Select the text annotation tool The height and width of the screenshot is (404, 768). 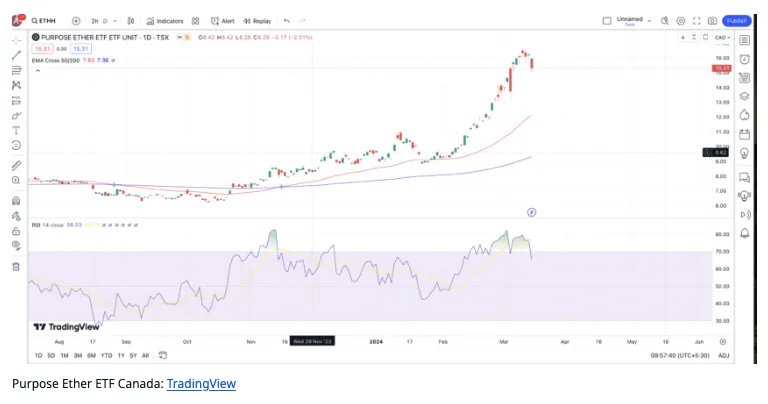pyautogui.click(x=16, y=130)
